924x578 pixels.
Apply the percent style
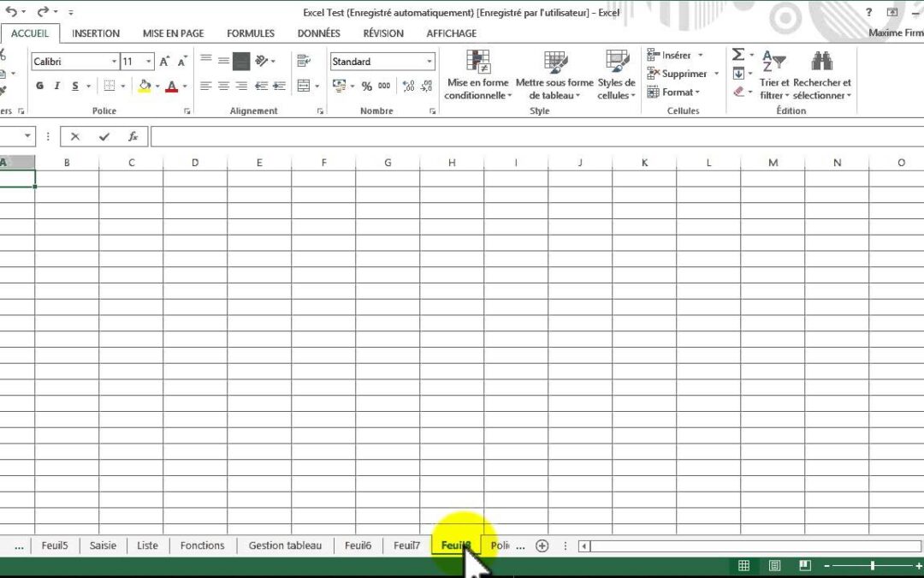click(366, 86)
